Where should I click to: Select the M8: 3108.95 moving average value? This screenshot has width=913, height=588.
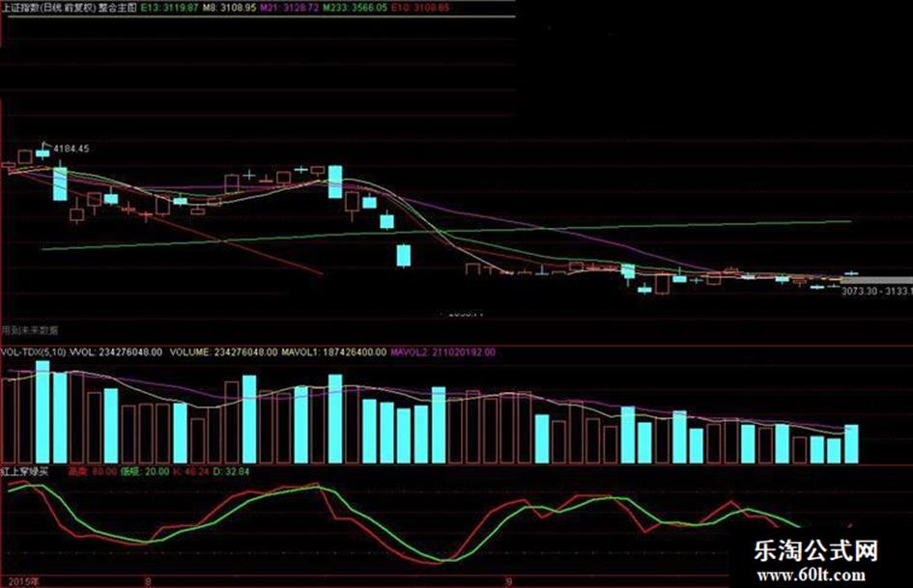[229, 8]
